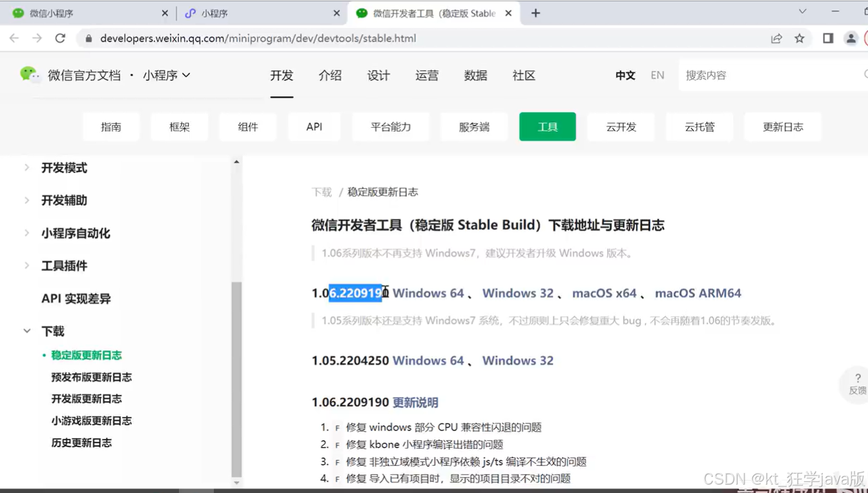
Task: Open the 框架 section
Action: point(180,126)
